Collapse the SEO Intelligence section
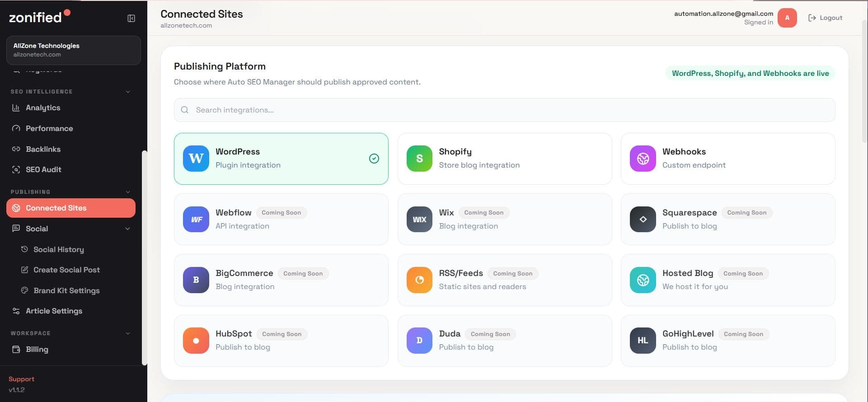This screenshot has height=402, width=868. [x=128, y=92]
